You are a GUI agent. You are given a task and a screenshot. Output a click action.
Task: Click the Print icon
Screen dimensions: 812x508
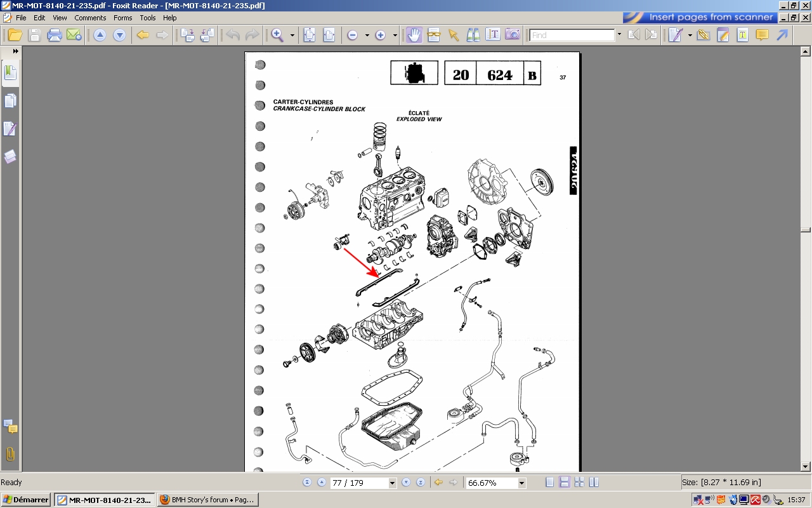point(55,35)
